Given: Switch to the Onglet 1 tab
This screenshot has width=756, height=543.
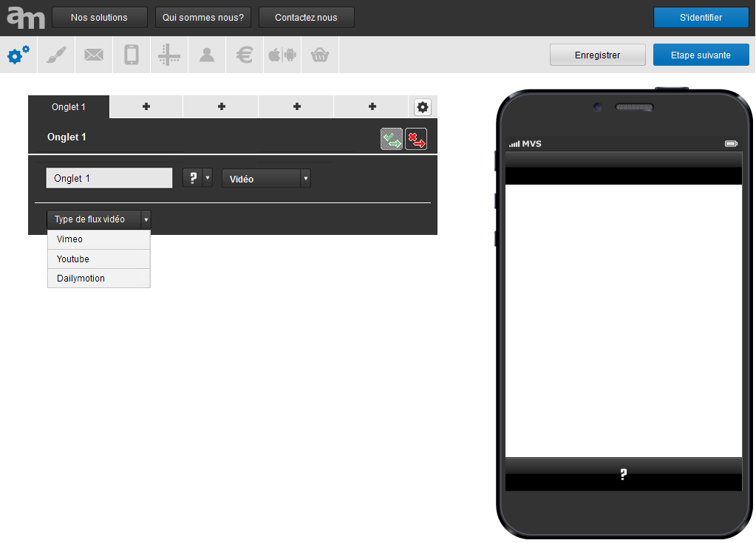Looking at the screenshot, I should coord(69,107).
